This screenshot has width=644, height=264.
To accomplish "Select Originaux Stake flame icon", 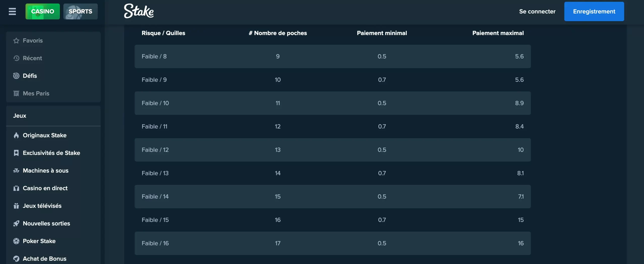I will (x=16, y=135).
